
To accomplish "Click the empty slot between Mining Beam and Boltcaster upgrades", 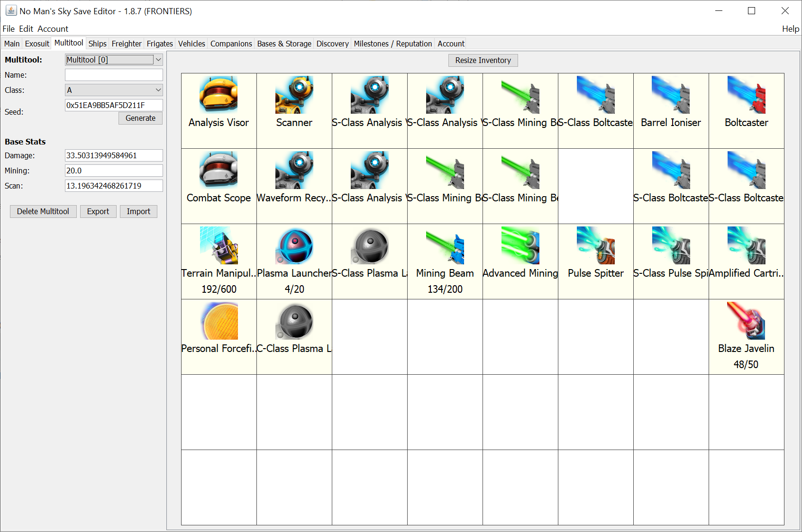I will [595, 186].
